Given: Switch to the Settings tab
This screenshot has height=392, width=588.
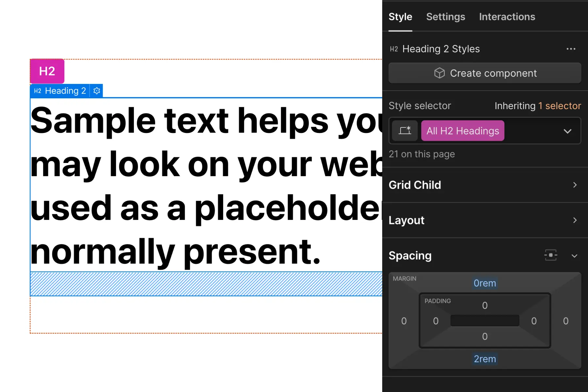Looking at the screenshot, I should tap(446, 17).
